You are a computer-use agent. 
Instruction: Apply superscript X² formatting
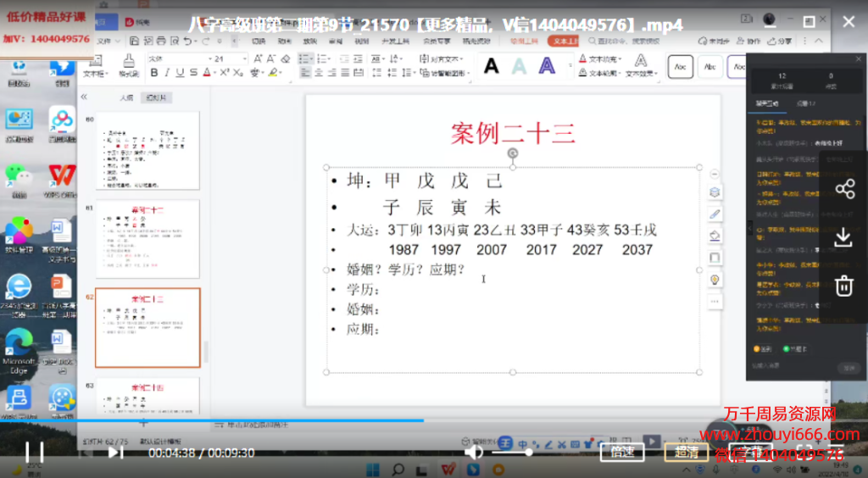tap(224, 73)
